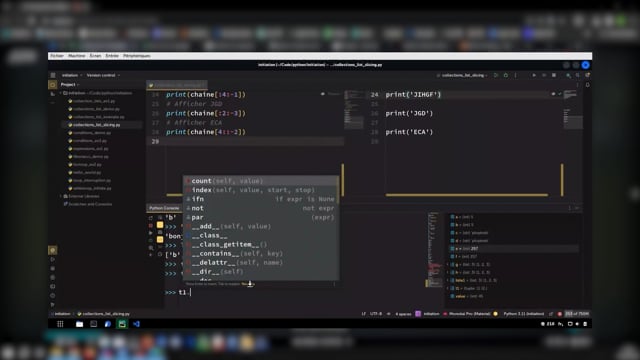This screenshot has height=360, width=640.
Task: Choose the ifn postfix completion
Action: 261,199
